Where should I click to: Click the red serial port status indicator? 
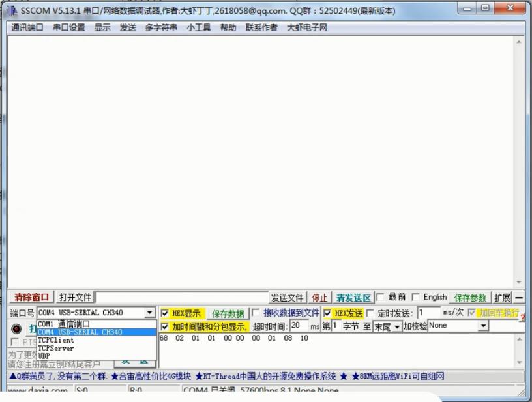click(x=16, y=328)
